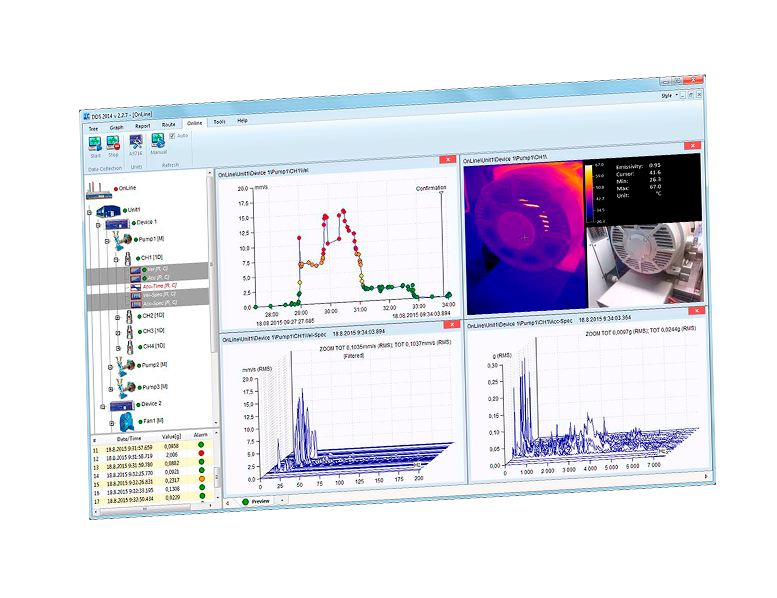
Task: Close the thermal image window
Action: pyautogui.click(x=692, y=146)
